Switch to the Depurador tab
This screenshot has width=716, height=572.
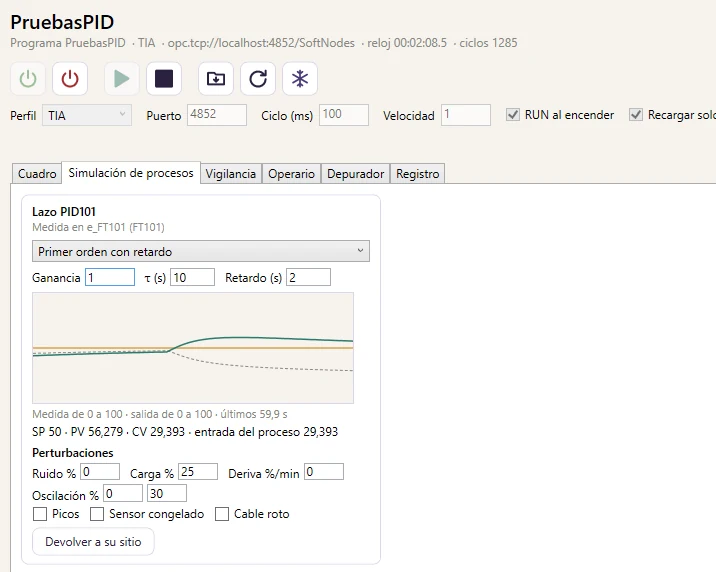point(356,174)
